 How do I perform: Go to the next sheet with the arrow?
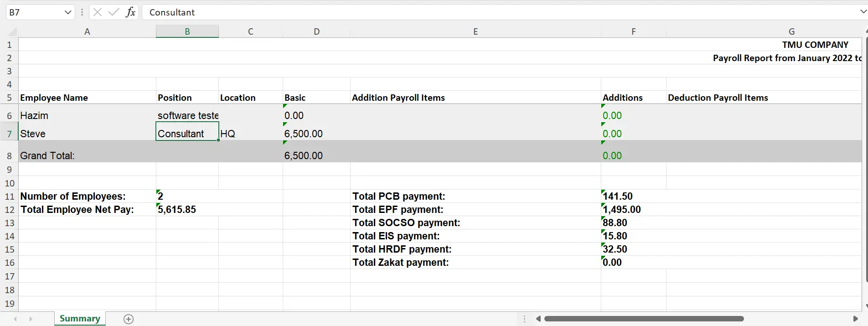31,319
